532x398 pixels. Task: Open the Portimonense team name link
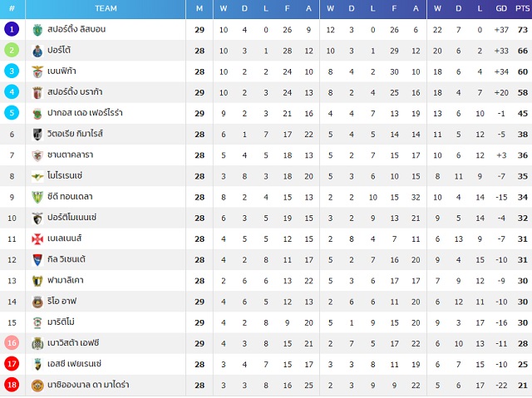click(x=72, y=218)
